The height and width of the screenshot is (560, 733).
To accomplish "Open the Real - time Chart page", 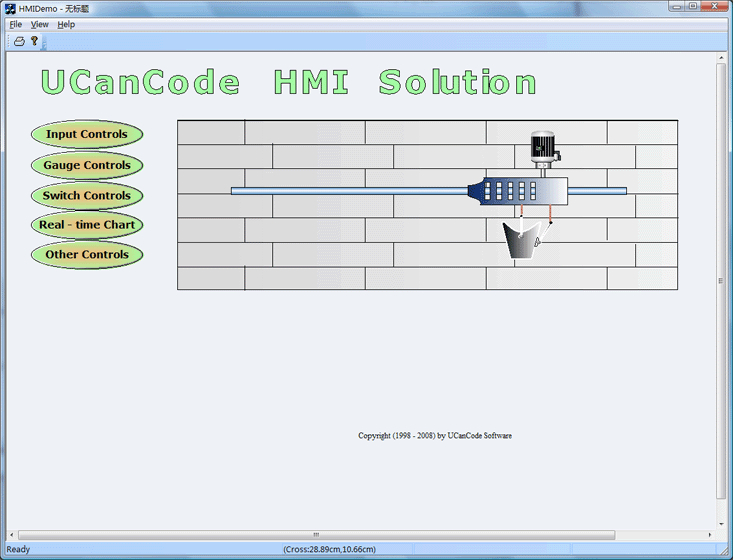I will 87,225.
